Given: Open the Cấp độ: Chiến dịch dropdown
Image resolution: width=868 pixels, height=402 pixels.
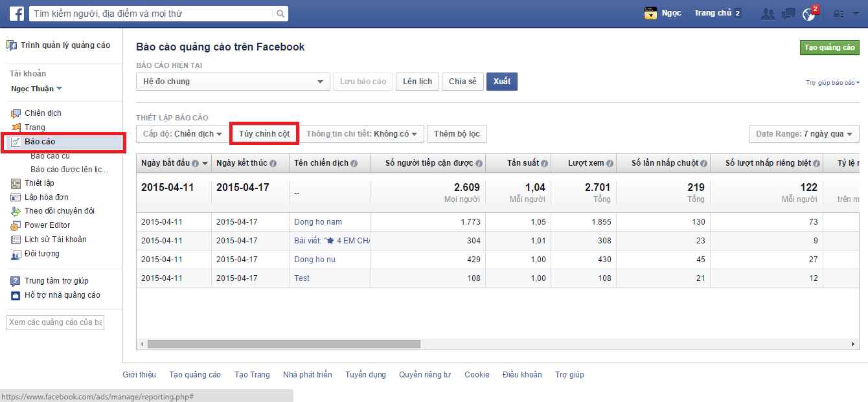Looking at the screenshot, I should coord(182,134).
